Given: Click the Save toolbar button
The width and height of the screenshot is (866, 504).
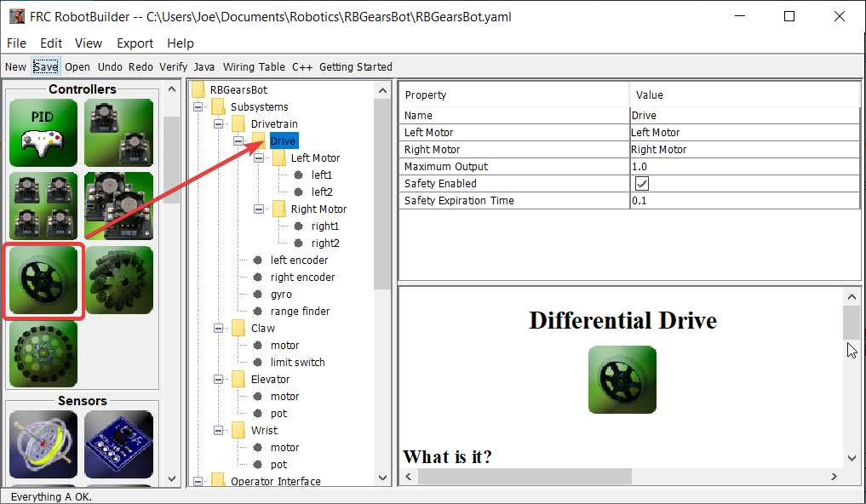Looking at the screenshot, I should (45, 66).
